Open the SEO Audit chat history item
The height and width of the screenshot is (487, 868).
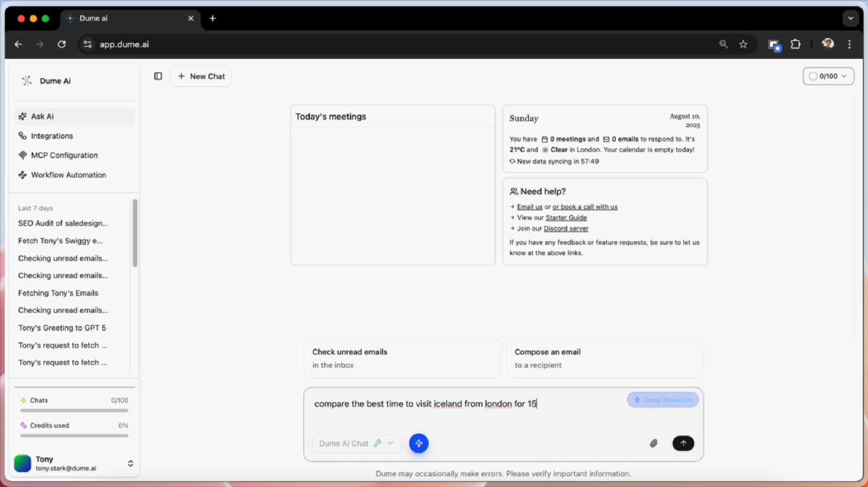(x=63, y=223)
